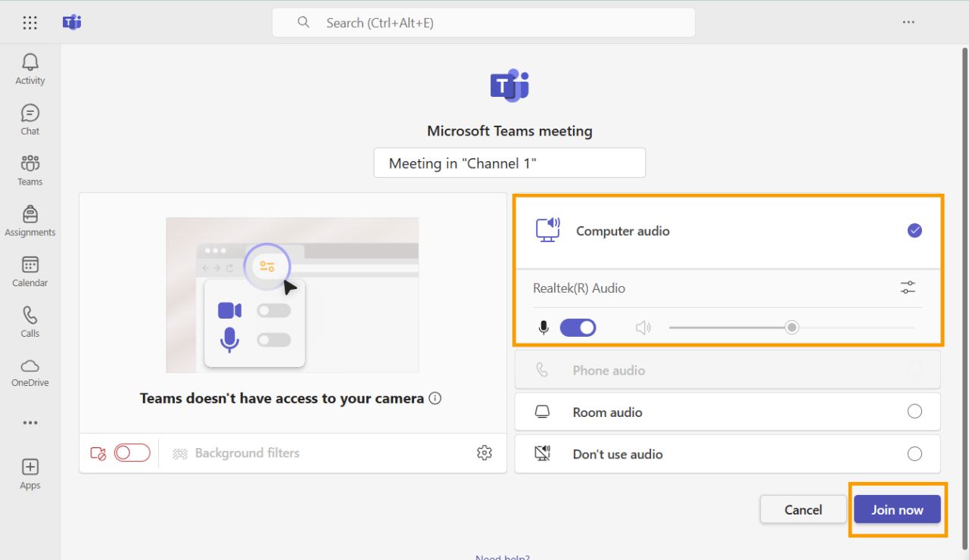
Task: Adjust the speaker volume slider handle
Action: click(x=792, y=328)
